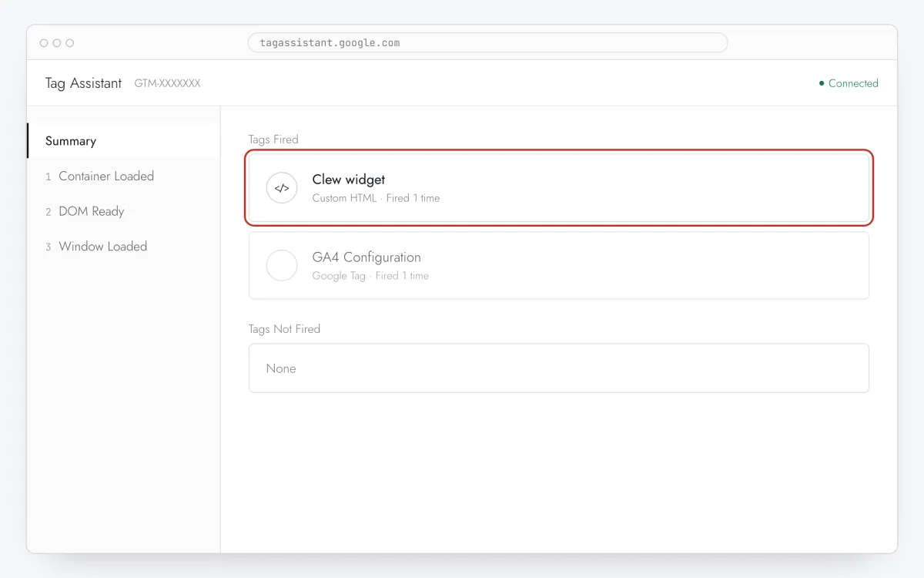Select the DOM Ready event
Image resolution: width=924 pixels, height=578 pixels.
pos(124,211)
